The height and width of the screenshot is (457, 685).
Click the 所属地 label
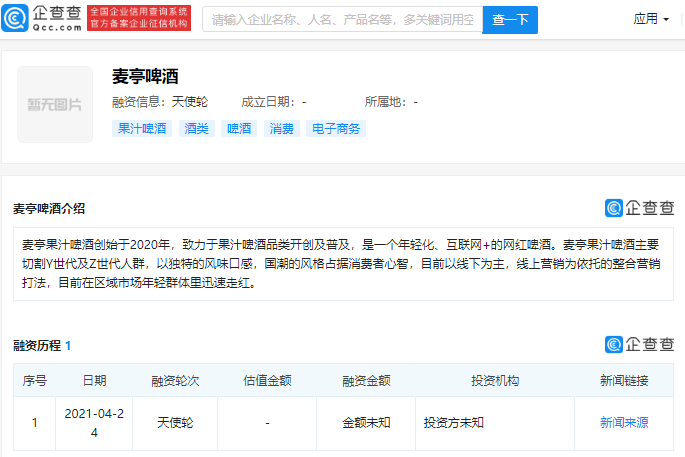pyautogui.click(x=386, y=102)
